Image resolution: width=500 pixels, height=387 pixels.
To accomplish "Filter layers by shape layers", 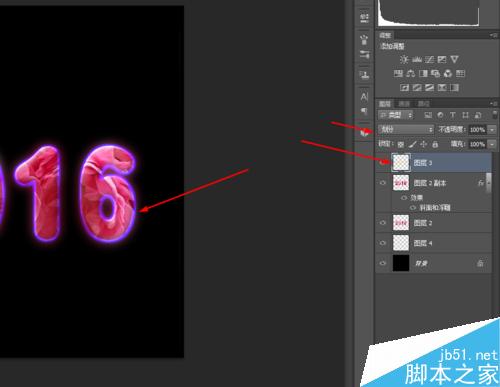I will pos(465,115).
